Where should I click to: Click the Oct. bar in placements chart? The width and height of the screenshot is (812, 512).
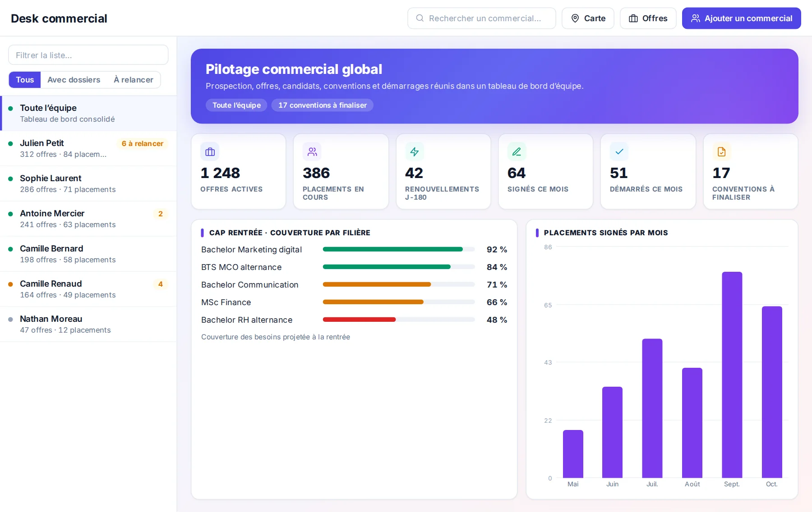click(x=772, y=392)
